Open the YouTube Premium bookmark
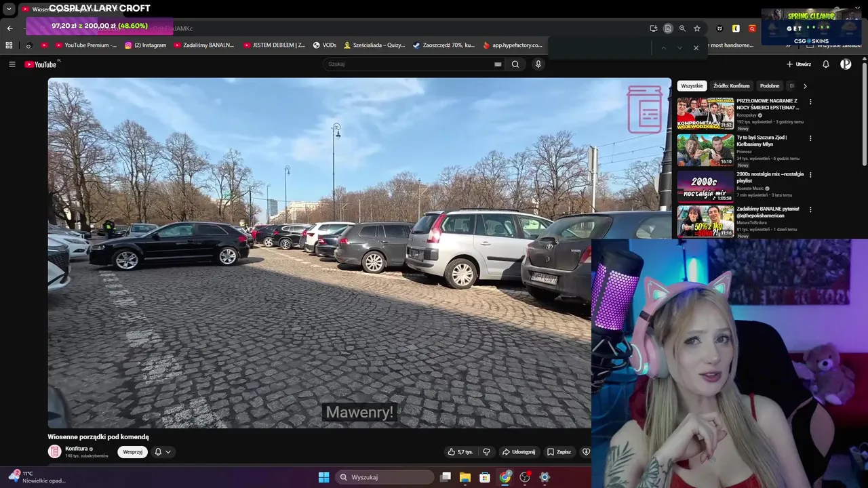The image size is (868, 488). (85, 45)
